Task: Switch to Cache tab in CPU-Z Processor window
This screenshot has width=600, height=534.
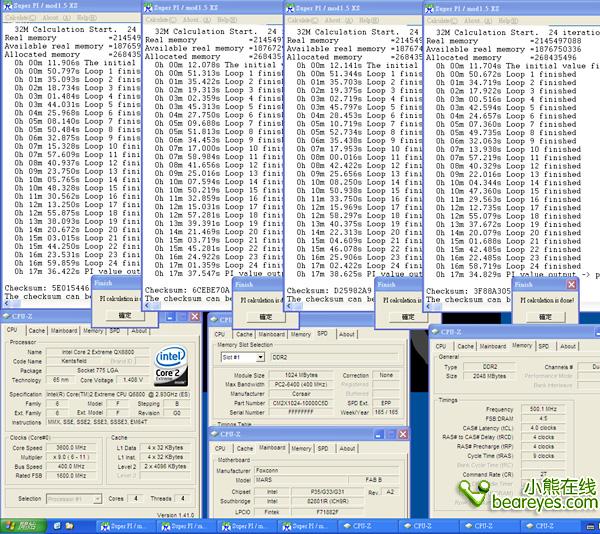Action: click(x=37, y=330)
